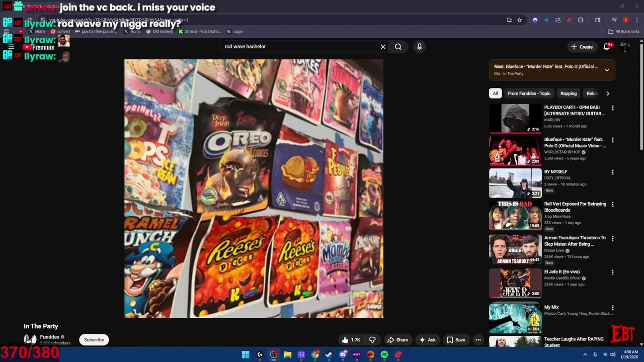Click the Funddss channel avatar
The width and height of the screenshot is (644, 362).
pyautogui.click(x=30, y=340)
